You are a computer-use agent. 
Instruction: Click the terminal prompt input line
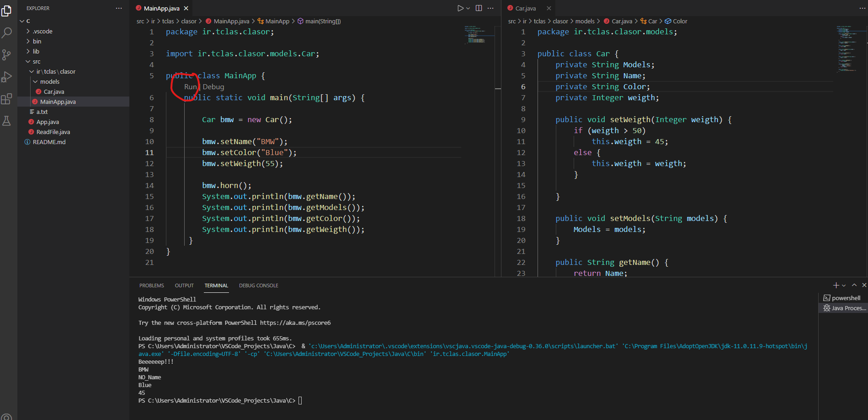(300, 400)
